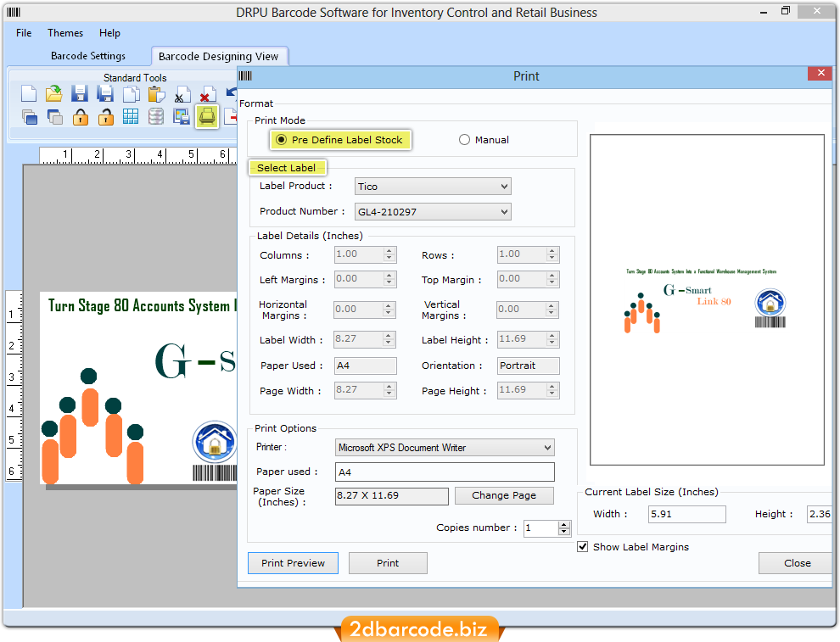Lock the selected object with closed padlock
This screenshot has height=642, width=840.
coord(81,117)
